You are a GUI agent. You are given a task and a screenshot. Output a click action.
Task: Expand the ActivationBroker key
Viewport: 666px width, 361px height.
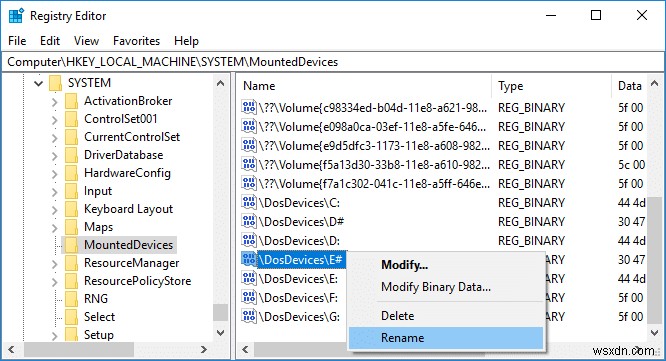(x=54, y=102)
